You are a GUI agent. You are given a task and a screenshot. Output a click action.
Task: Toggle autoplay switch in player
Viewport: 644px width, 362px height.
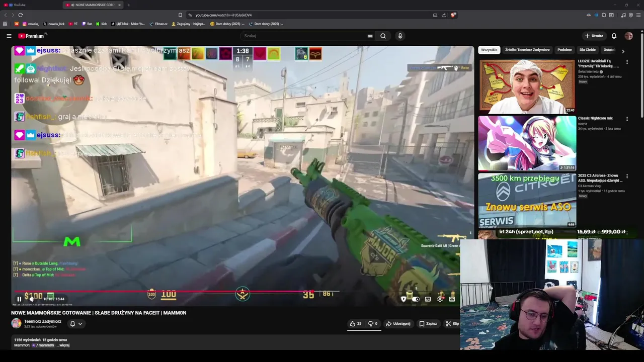[416, 299]
